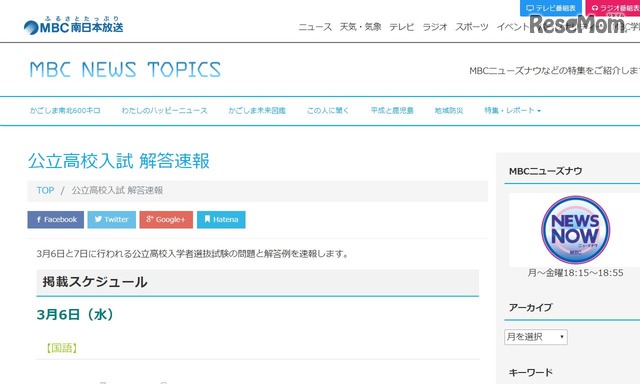
Task: Click the NEWS NOW logo thumbnail
Action: point(576,230)
